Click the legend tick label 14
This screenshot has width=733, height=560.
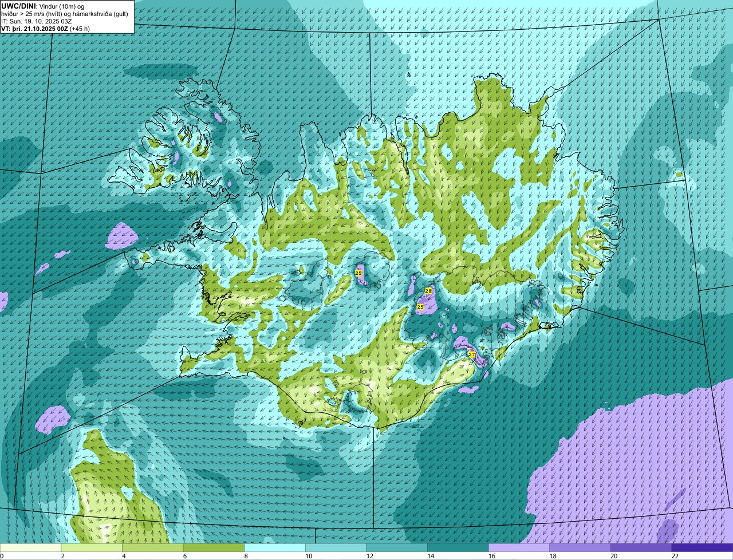point(431,556)
